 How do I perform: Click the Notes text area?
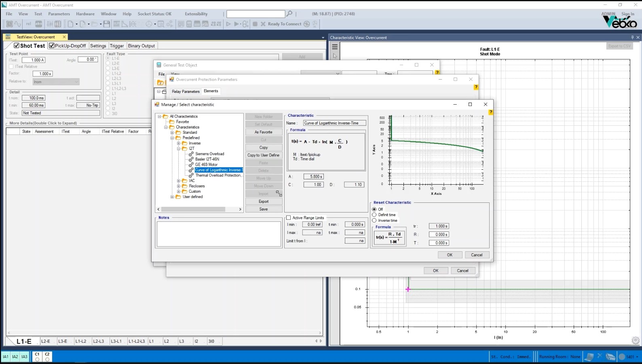[219, 234]
